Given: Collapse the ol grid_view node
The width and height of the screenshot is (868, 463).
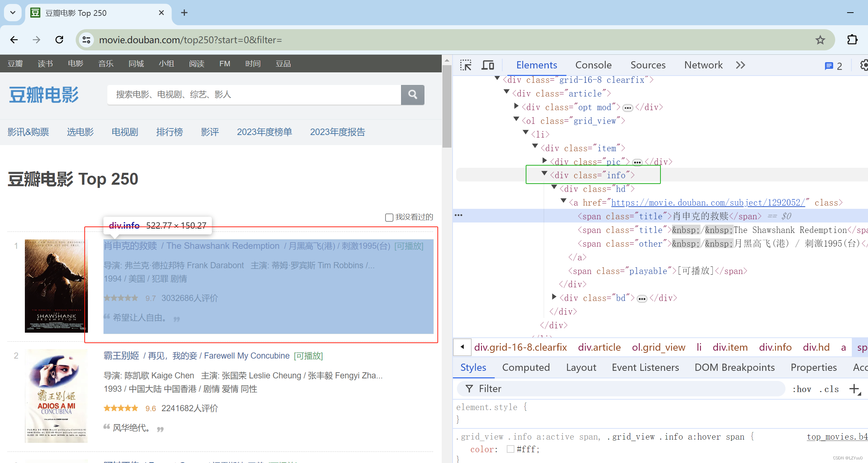Looking at the screenshot, I should click(x=516, y=119).
